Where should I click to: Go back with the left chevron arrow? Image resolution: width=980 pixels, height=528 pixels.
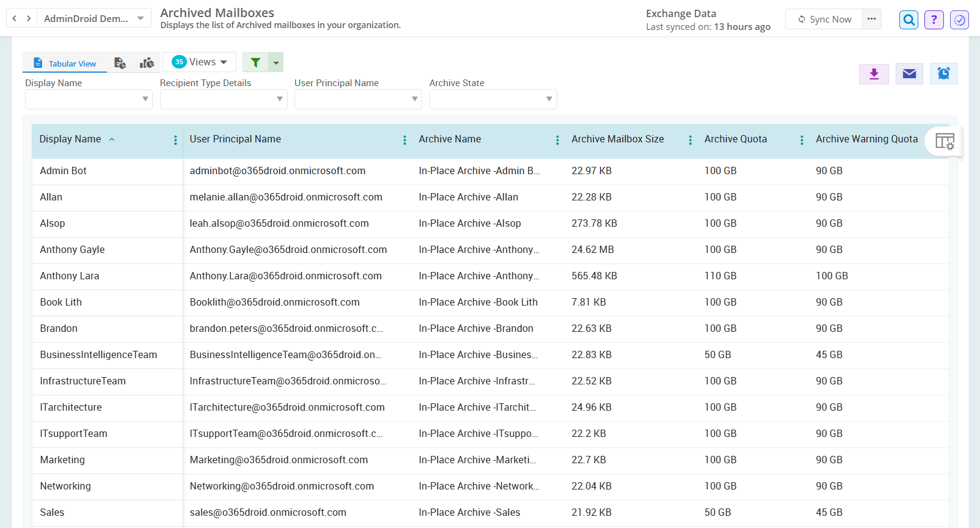(x=15, y=18)
